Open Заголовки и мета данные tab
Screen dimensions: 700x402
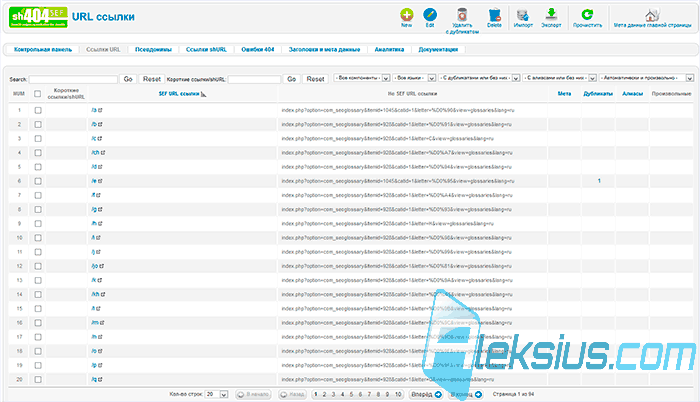[x=324, y=50]
